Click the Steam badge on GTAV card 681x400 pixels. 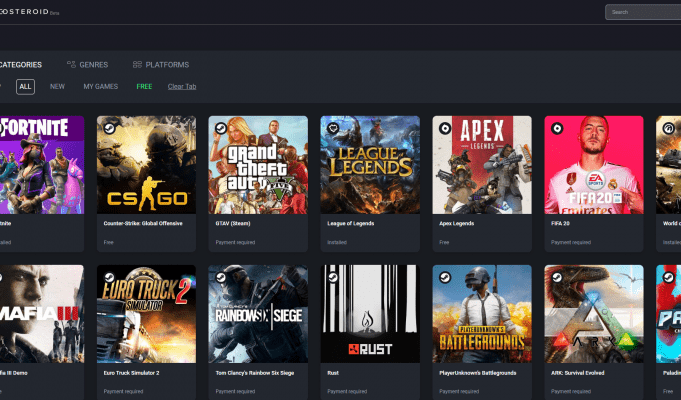221,129
